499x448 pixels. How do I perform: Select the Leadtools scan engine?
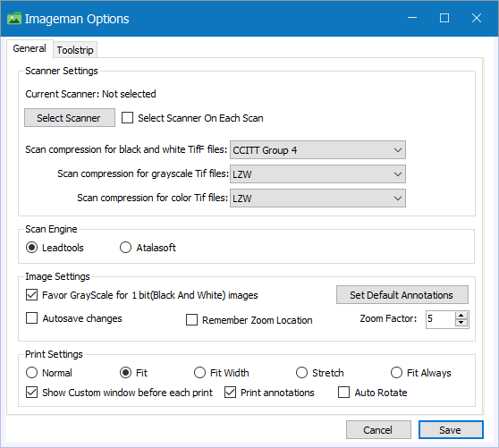pos(32,248)
